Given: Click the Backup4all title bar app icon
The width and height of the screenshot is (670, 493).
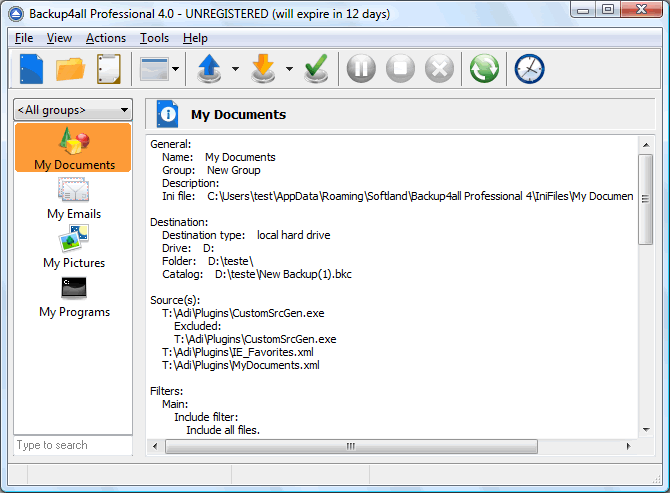Looking at the screenshot, I should coord(16,14).
